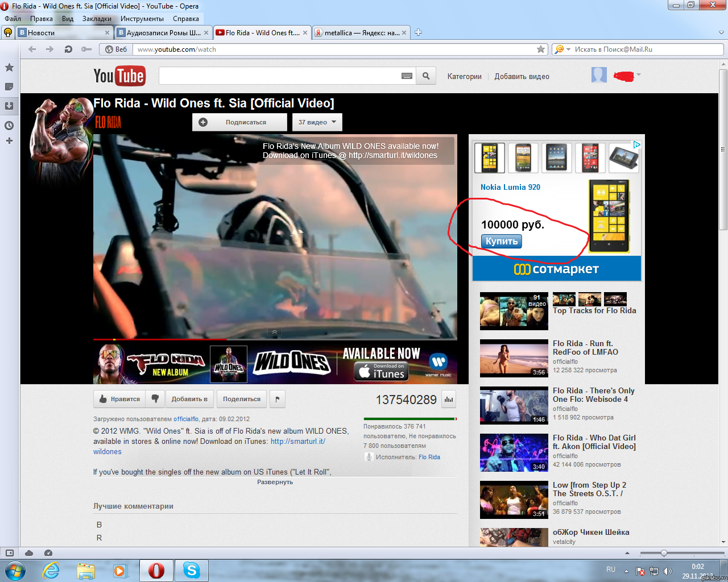Click the password manager key icon

click(x=86, y=49)
